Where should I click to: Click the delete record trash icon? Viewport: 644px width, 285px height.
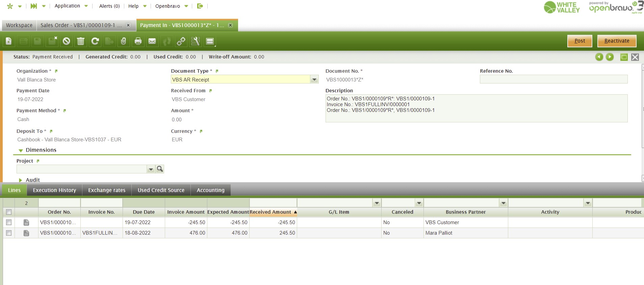click(x=80, y=41)
